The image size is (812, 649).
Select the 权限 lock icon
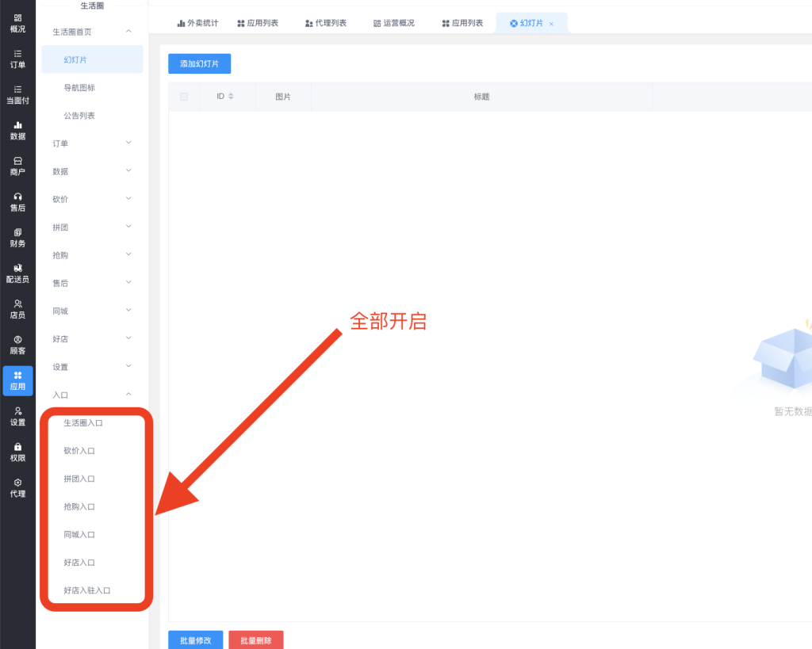(17, 447)
